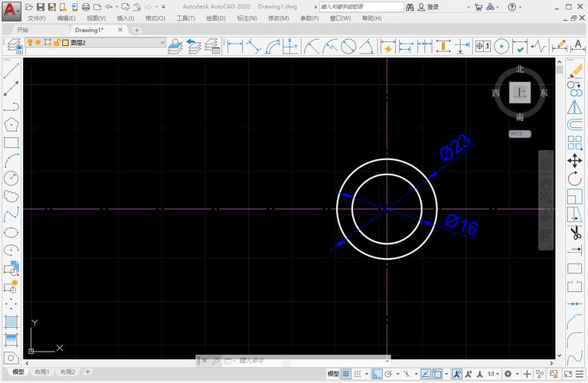Choose the Rectangle draw tool
588x383 pixels.
11,142
